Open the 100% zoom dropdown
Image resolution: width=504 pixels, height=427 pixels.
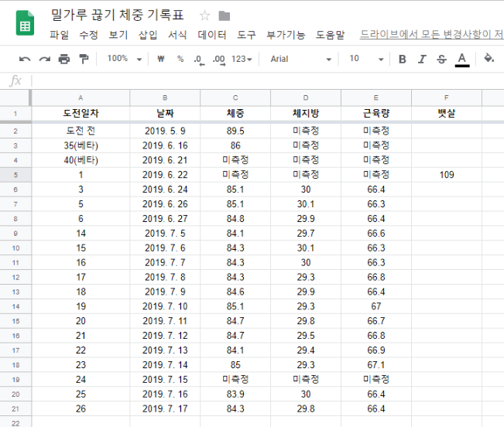[125, 59]
